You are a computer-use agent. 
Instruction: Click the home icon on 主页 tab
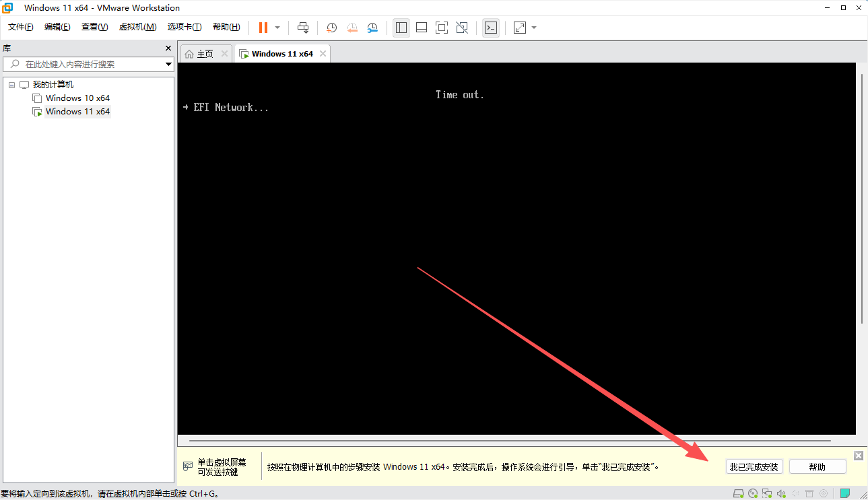[189, 54]
